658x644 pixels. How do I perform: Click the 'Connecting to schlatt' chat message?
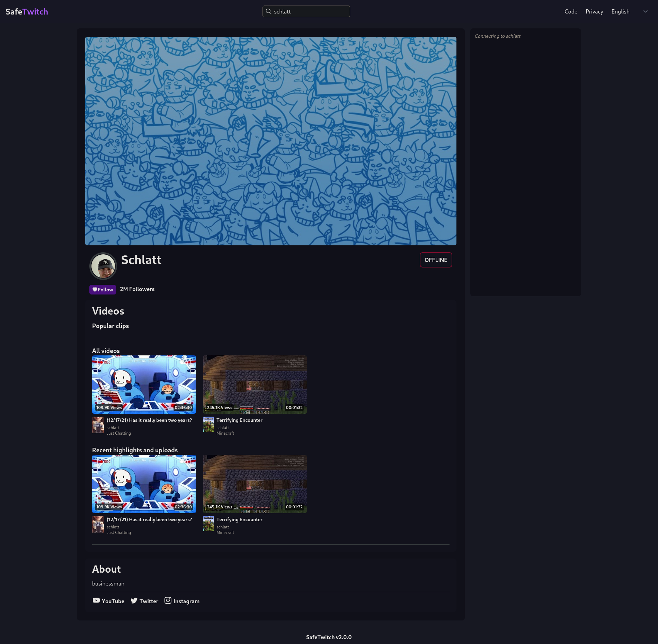click(497, 36)
